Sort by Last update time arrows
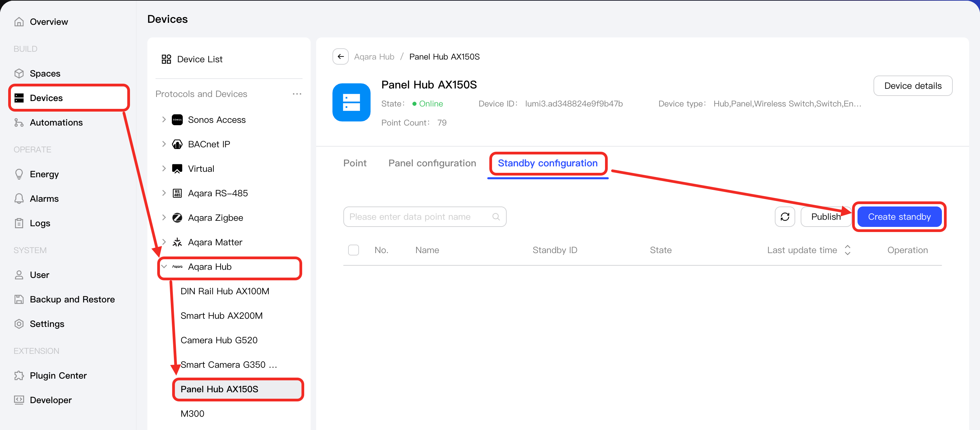Screen dimensions: 980x430 click(x=847, y=250)
